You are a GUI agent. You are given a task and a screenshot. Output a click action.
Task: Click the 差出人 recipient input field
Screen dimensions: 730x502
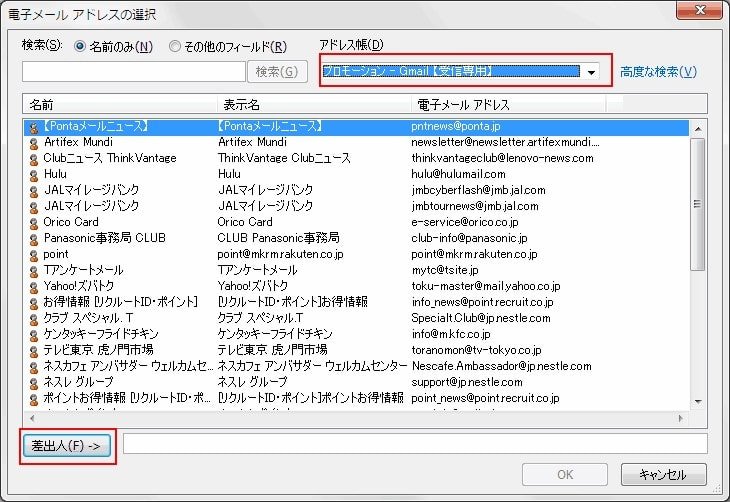pyautogui.click(x=415, y=443)
